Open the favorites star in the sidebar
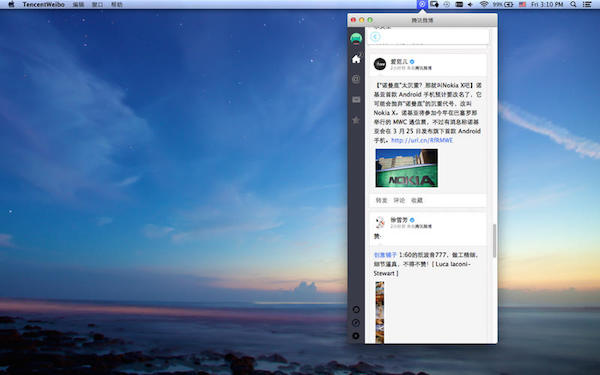 click(356, 120)
